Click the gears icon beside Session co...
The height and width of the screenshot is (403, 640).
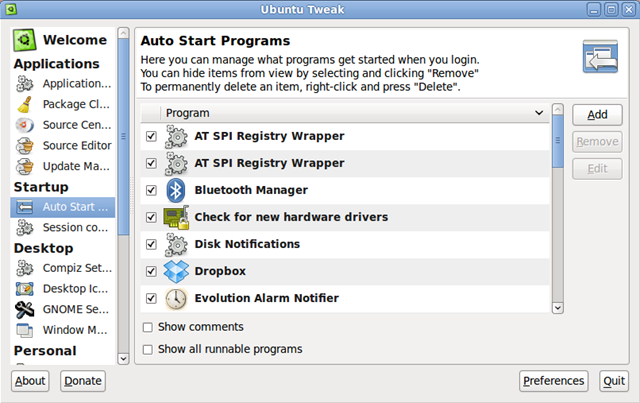pos(24,227)
